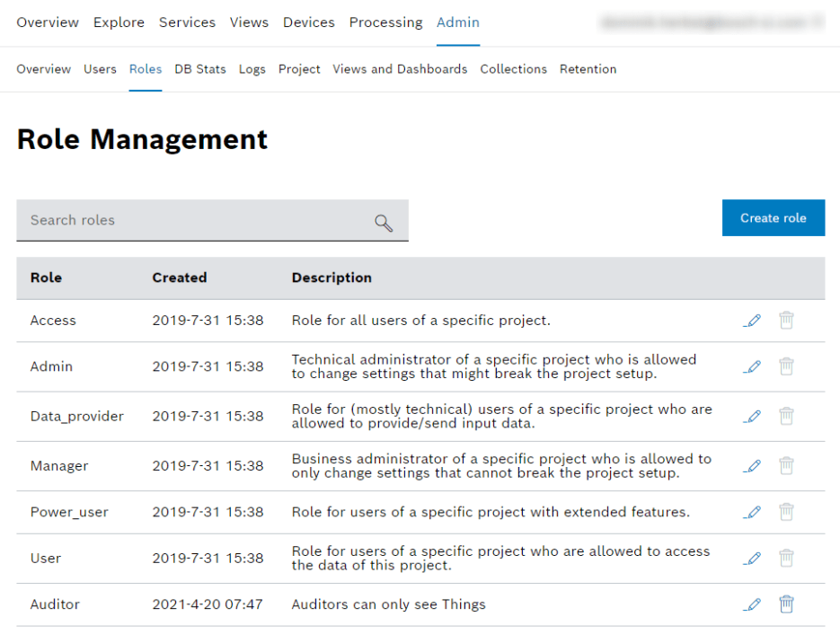
Task: Open the Processing menu item
Action: pyautogui.click(x=385, y=22)
